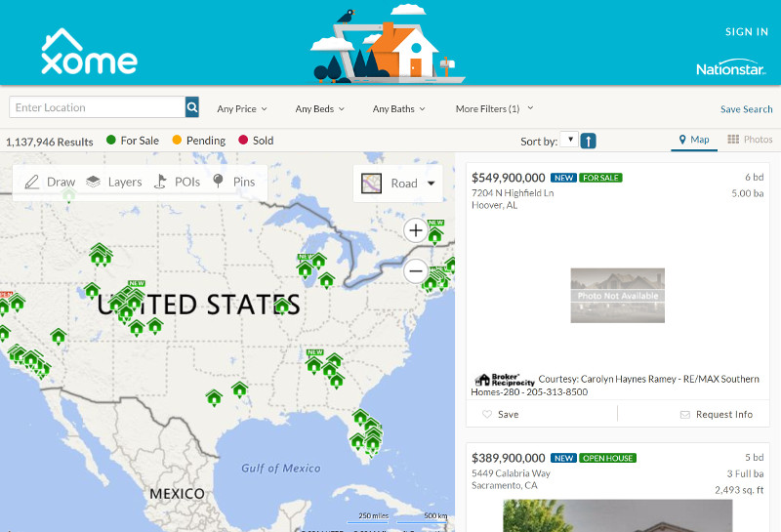781x532 pixels.
Task: Click the map zoom out button
Action: click(416, 271)
